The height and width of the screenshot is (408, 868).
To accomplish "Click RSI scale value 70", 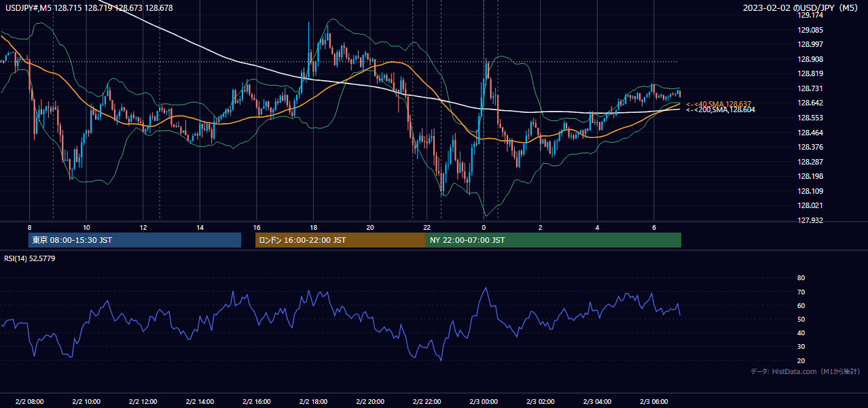I will coord(801,292).
